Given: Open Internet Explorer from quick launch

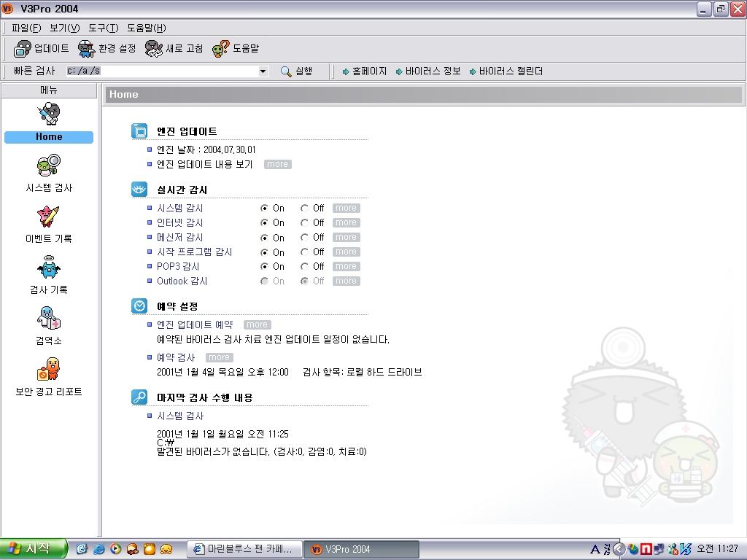Looking at the screenshot, I should click(99, 549).
